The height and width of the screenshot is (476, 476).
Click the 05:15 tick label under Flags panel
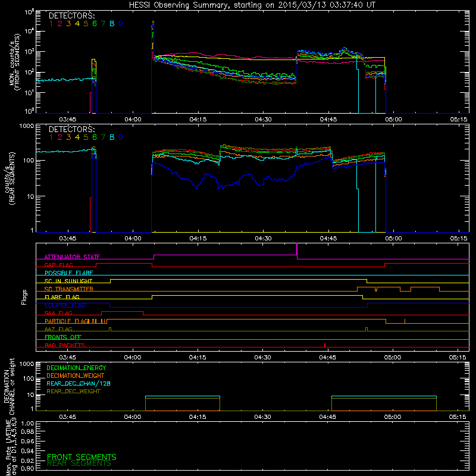tap(458, 358)
